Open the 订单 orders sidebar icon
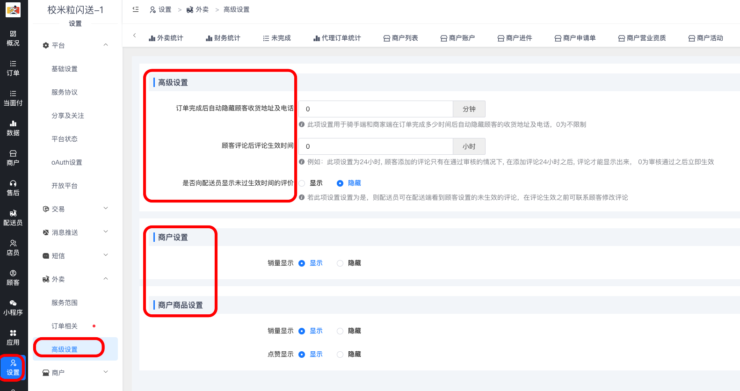 pyautogui.click(x=13, y=68)
